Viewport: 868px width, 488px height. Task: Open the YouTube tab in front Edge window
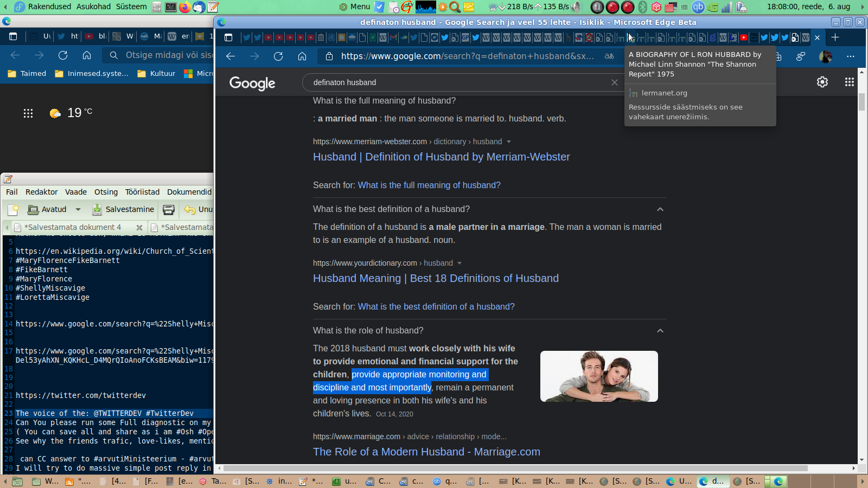[744, 37]
